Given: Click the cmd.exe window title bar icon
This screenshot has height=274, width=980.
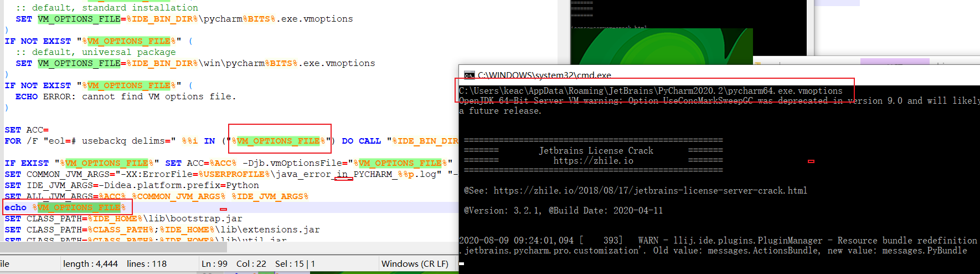Looking at the screenshot, I should [x=469, y=75].
